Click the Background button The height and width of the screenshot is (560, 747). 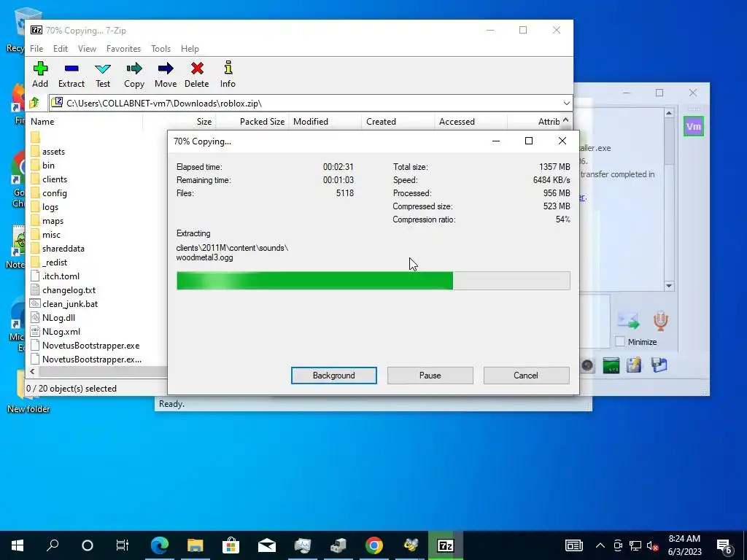(x=334, y=376)
